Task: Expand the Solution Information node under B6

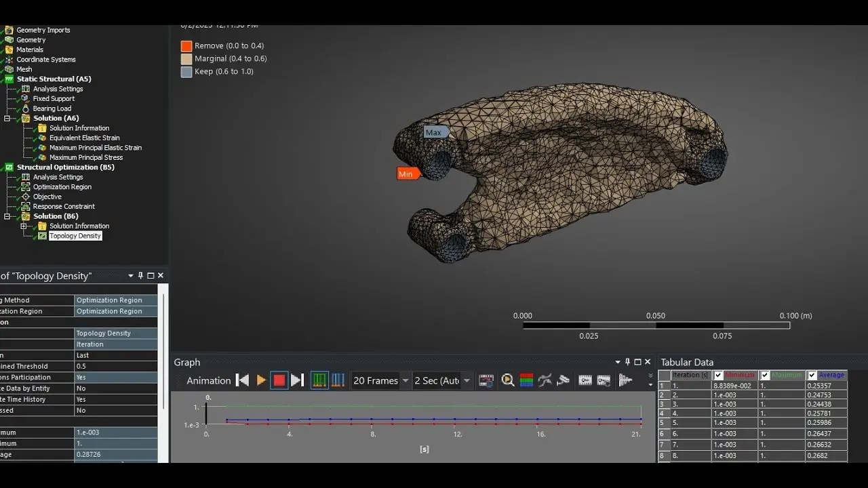Action: pyautogui.click(x=24, y=226)
